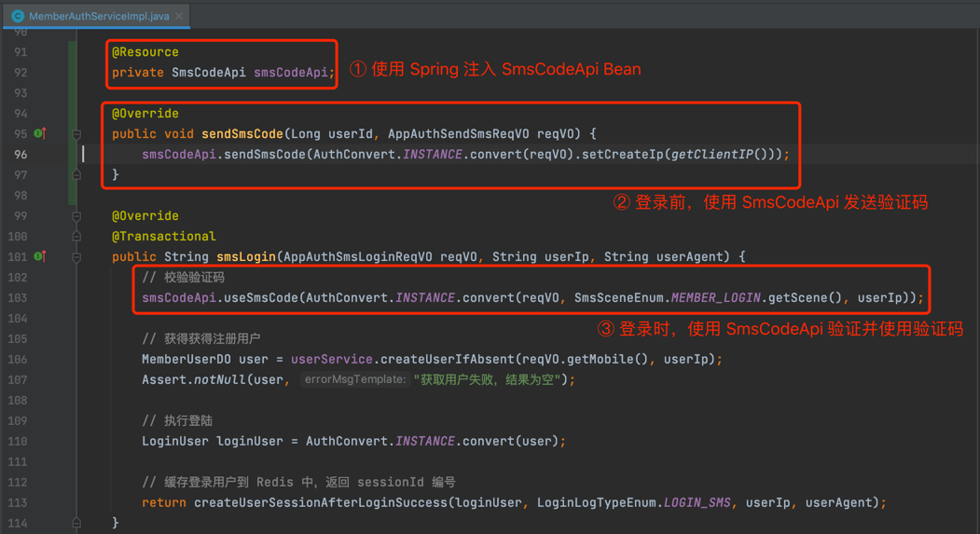Go to the smsCodeApi field declaration

coord(291,73)
